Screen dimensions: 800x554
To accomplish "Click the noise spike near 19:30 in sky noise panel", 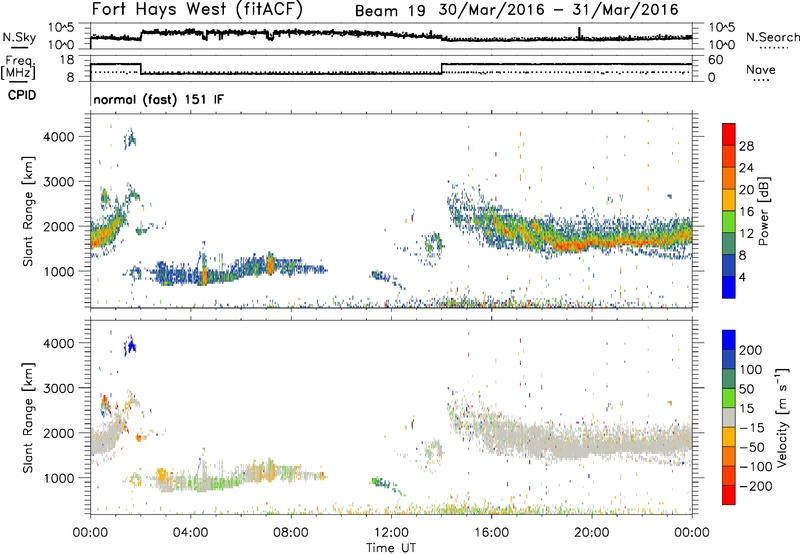I will (x=579, y=32).
